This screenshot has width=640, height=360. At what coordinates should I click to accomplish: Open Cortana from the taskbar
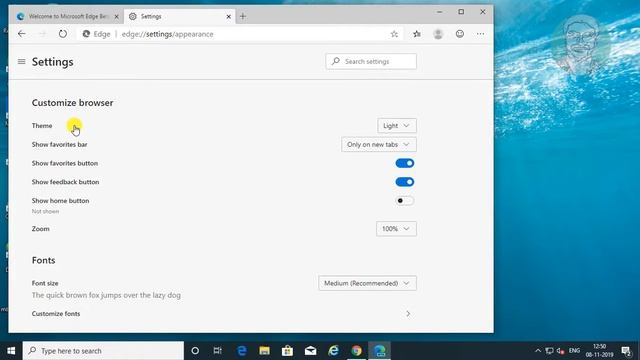(x=195, y=351)
